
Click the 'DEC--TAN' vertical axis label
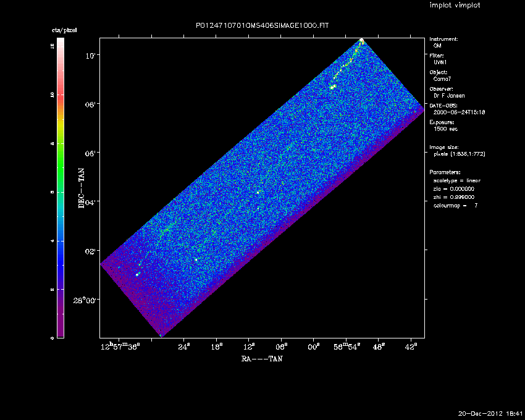point(82,188)
